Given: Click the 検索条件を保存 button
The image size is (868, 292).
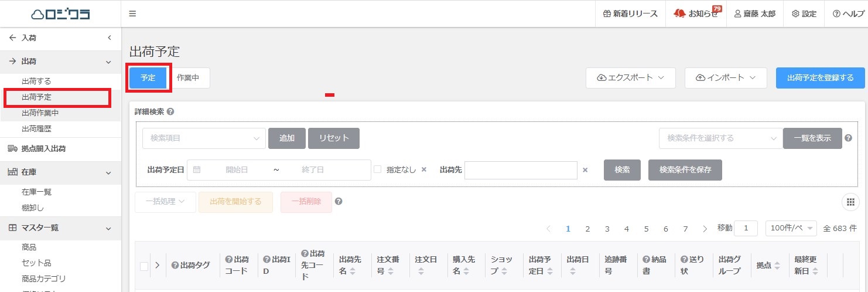Looking at the screenshot, I should (685, 170).
